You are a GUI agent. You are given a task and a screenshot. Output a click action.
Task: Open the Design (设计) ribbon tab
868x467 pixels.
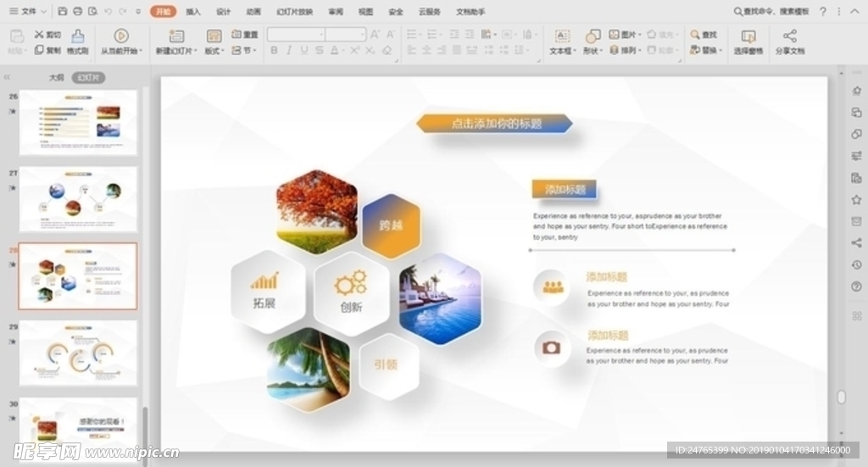coord(223,12)
